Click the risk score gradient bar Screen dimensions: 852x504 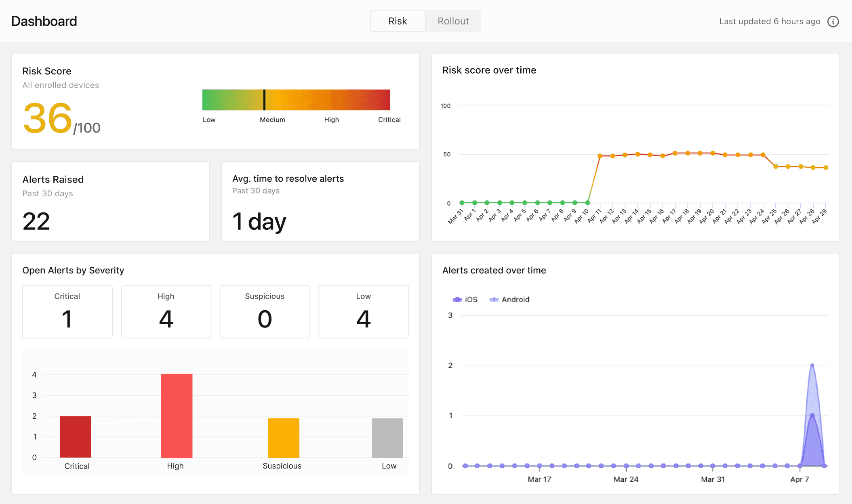pos(296,100)
